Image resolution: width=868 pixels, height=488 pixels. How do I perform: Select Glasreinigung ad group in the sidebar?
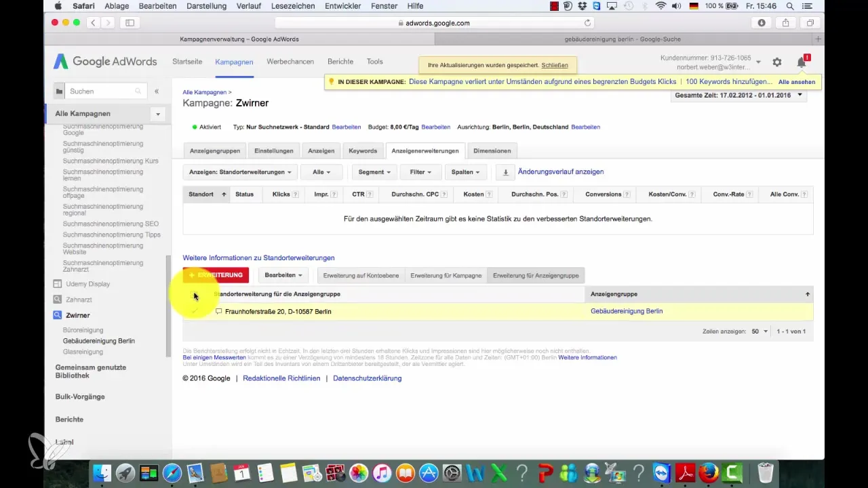click(x=83, y=352)
